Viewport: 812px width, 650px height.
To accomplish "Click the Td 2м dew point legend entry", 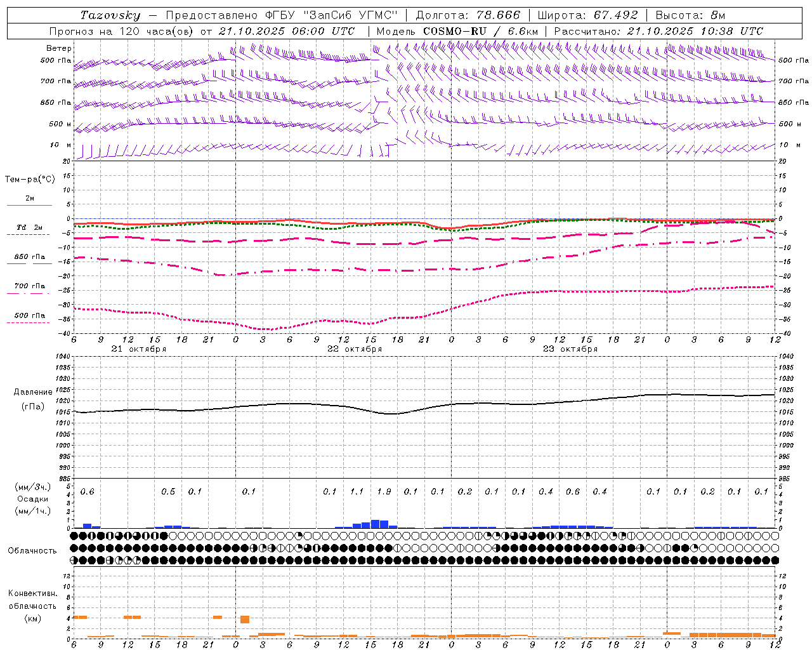I will click(x=30, y=227).
